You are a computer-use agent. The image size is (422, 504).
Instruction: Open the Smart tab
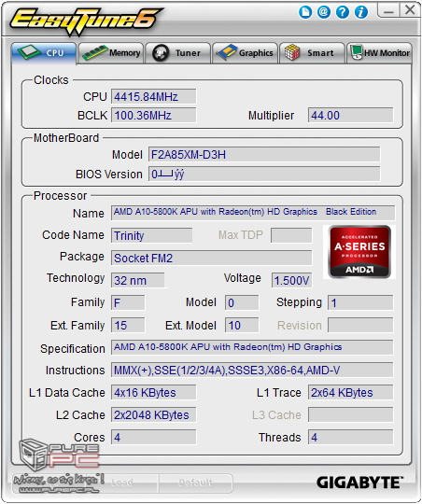pyautogui.click(x=312, y=53)
